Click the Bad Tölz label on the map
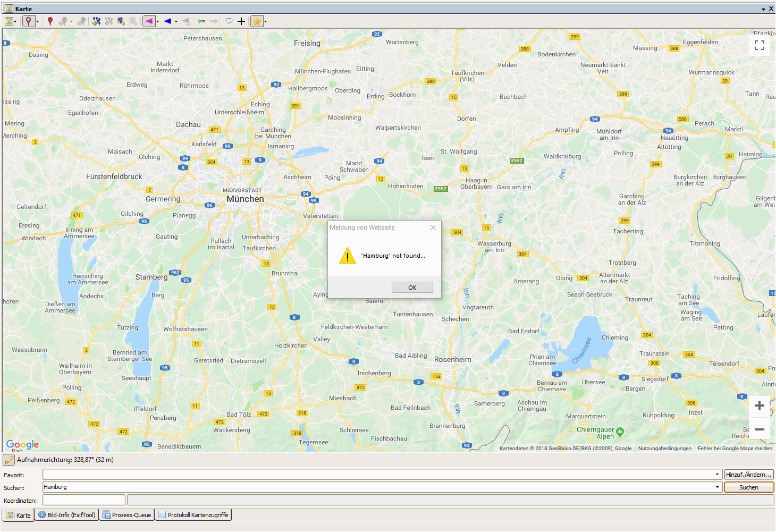The height and width of the screenshot is (532, 776). tap(239, 415)
